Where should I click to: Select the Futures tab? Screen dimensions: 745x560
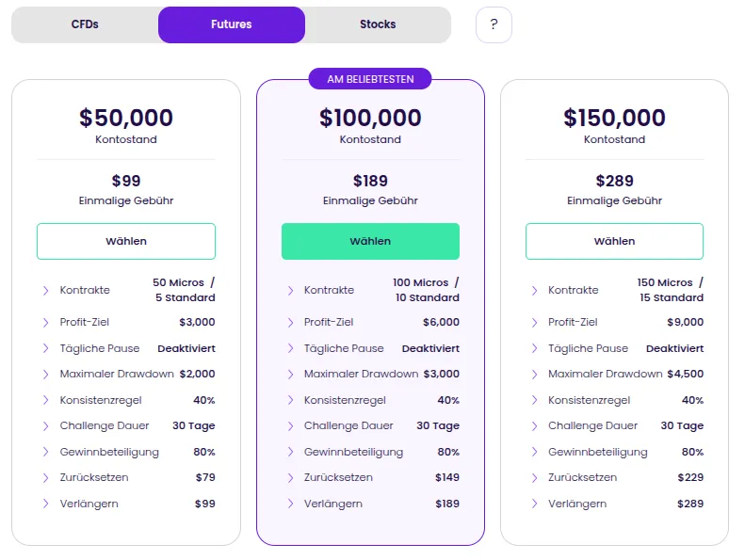click(x=232, y=24)
